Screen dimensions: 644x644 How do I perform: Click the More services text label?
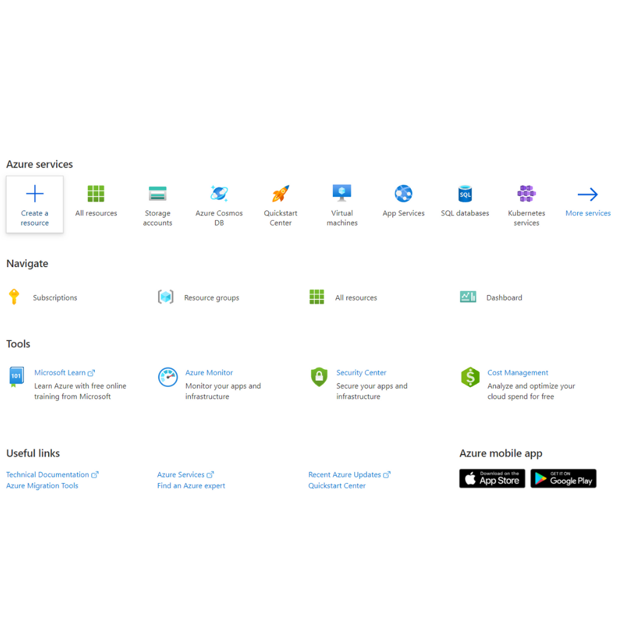tap(588, 213)
